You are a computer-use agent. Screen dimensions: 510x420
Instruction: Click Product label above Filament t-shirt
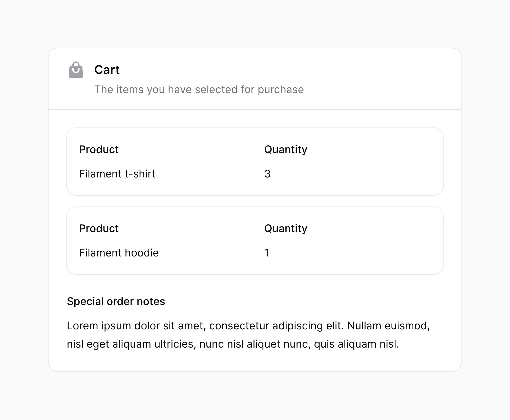(x=99, y=149)
